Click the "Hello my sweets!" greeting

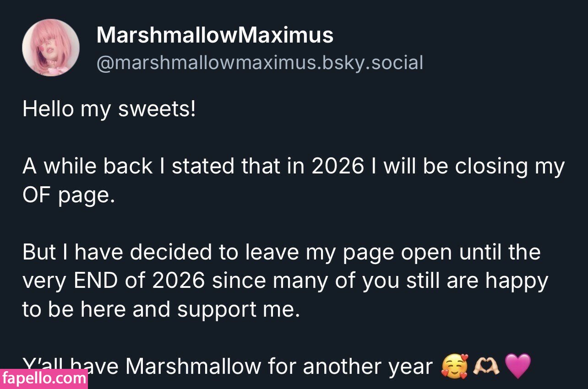(x=109, y=109)
